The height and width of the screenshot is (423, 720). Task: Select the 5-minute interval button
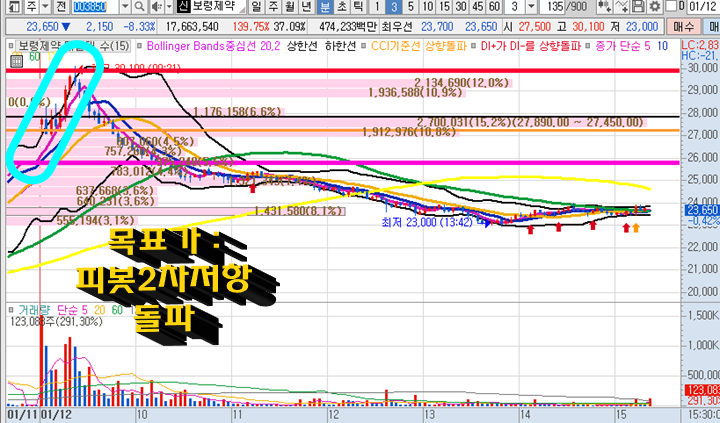point(411,6)
